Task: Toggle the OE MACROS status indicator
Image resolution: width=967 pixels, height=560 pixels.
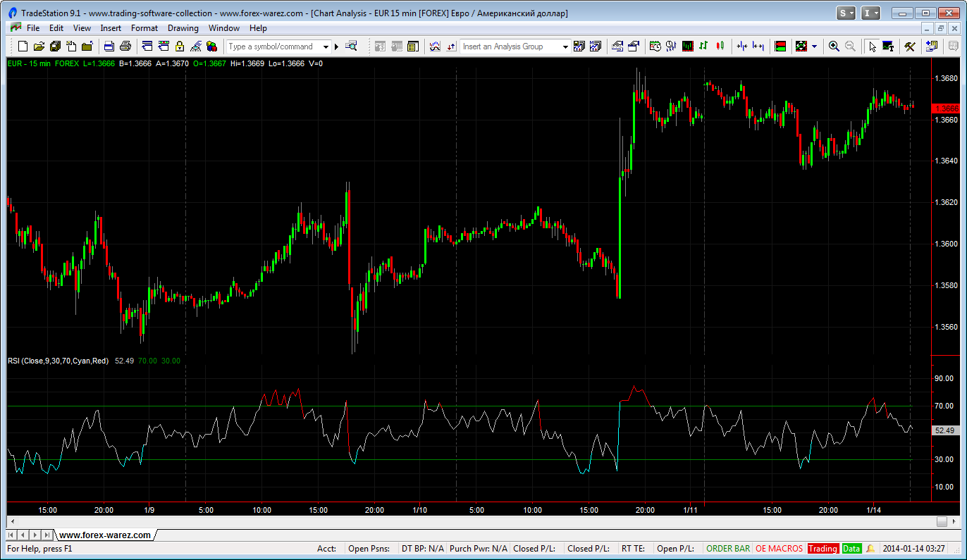Action: [x=778, y=549]
